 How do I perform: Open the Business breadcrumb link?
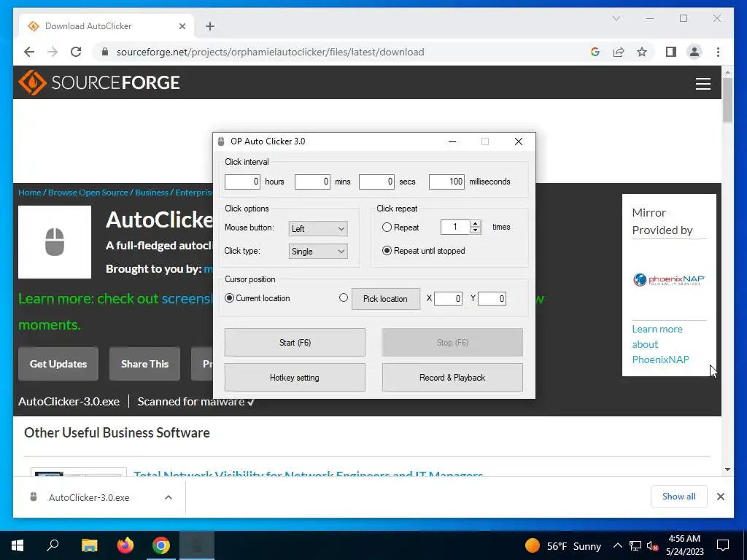point(152,192)
